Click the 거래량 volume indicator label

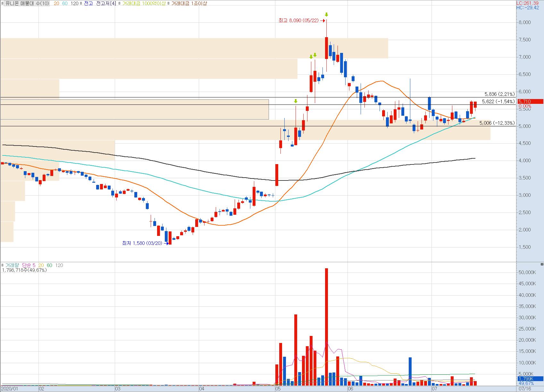[12, 265]
